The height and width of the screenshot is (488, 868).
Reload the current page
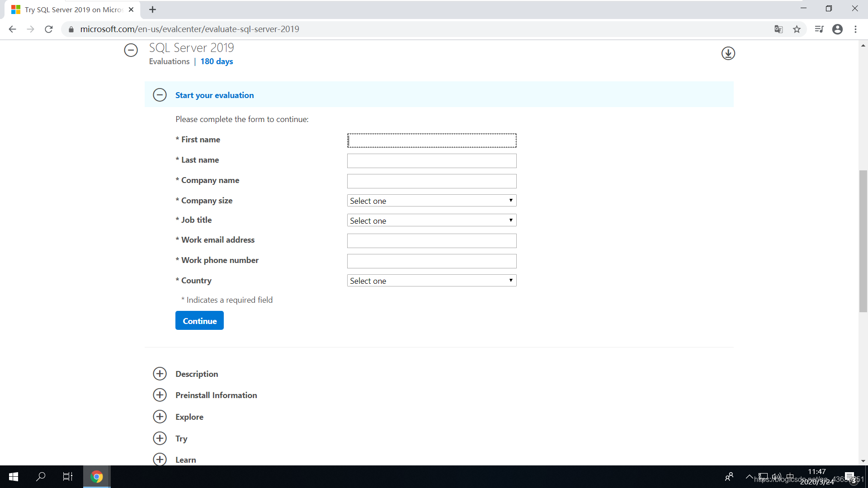49,29
